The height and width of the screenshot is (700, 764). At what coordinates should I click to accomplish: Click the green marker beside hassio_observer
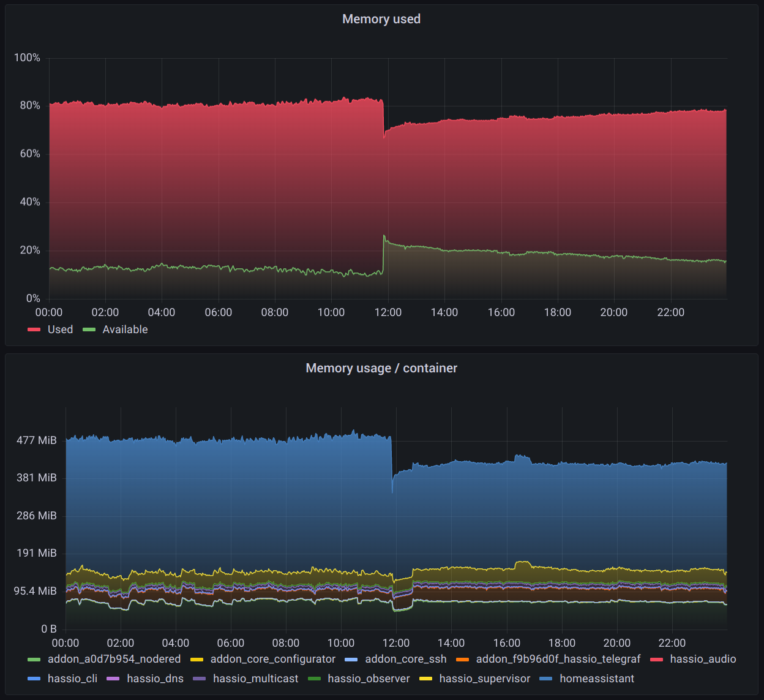pos(314,679)
